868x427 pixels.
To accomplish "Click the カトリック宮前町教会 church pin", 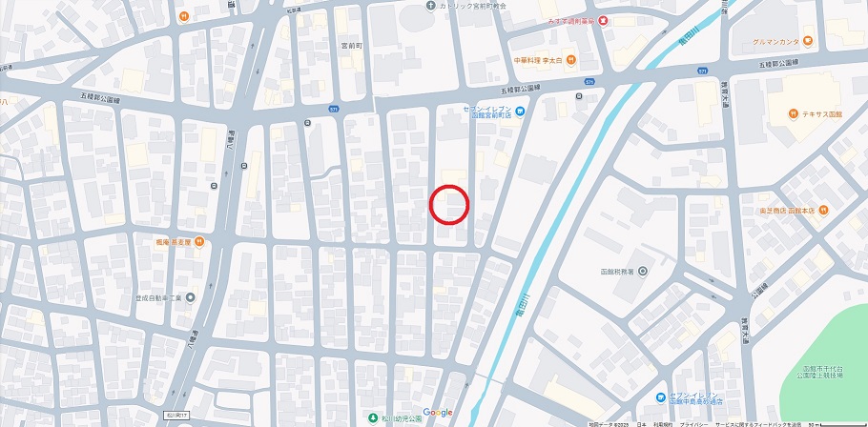I will [x=431, y=5].
